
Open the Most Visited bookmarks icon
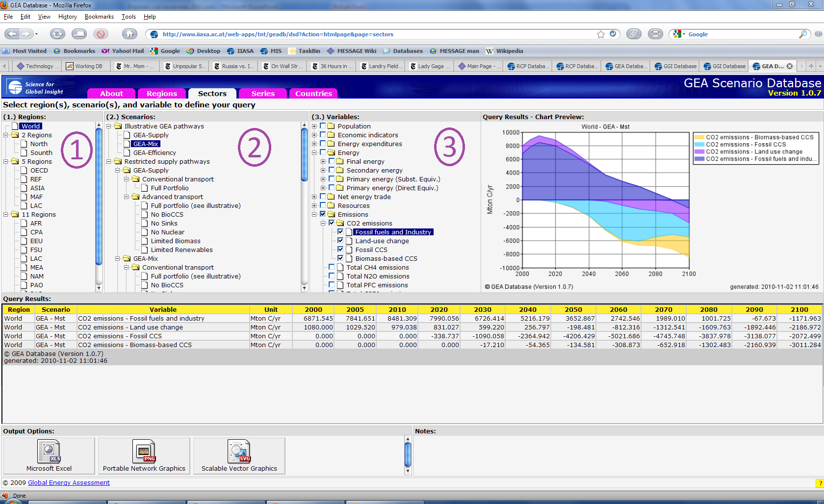6,51
